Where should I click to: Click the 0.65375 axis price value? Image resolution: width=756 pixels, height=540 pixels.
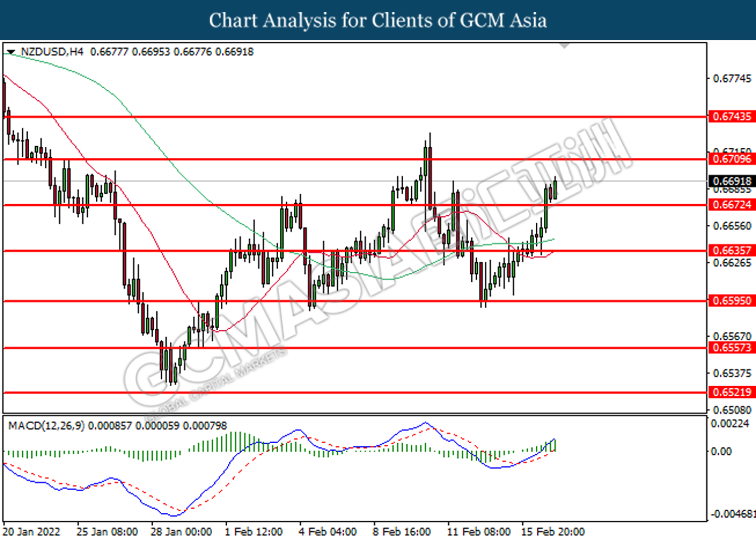click(x=732, y=374)
